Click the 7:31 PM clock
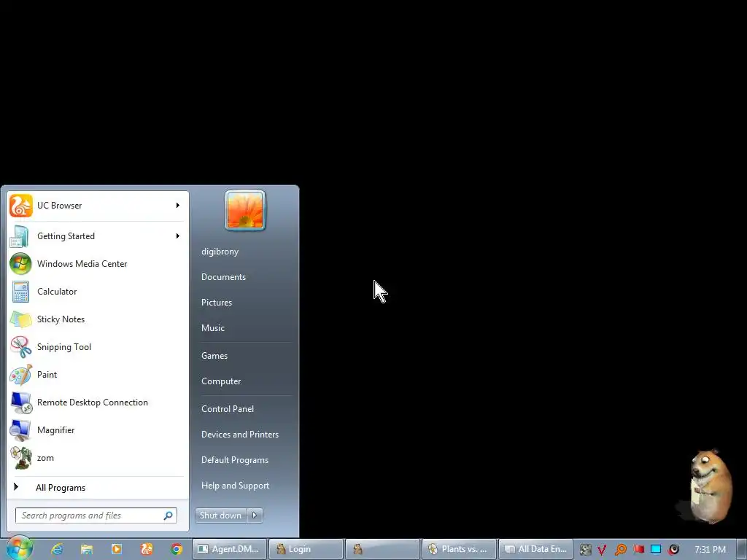The height and width of the screenshot is (560, 747). [710, 550]
